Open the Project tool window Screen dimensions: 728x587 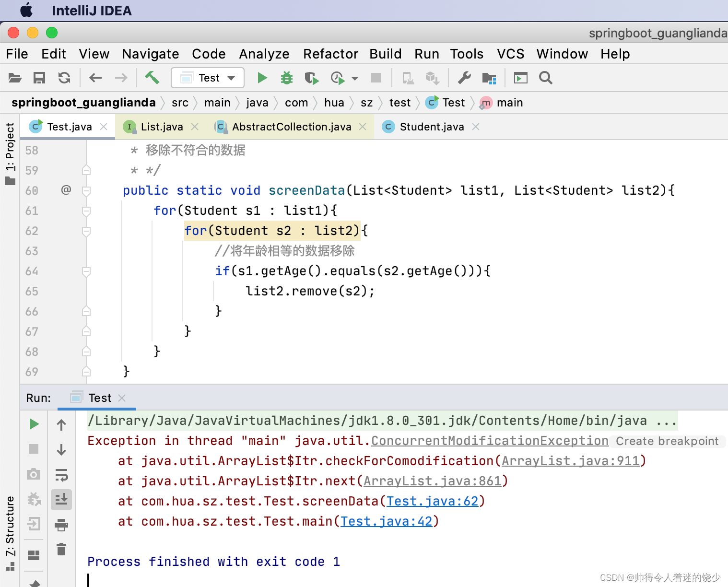tap(10, 153)
